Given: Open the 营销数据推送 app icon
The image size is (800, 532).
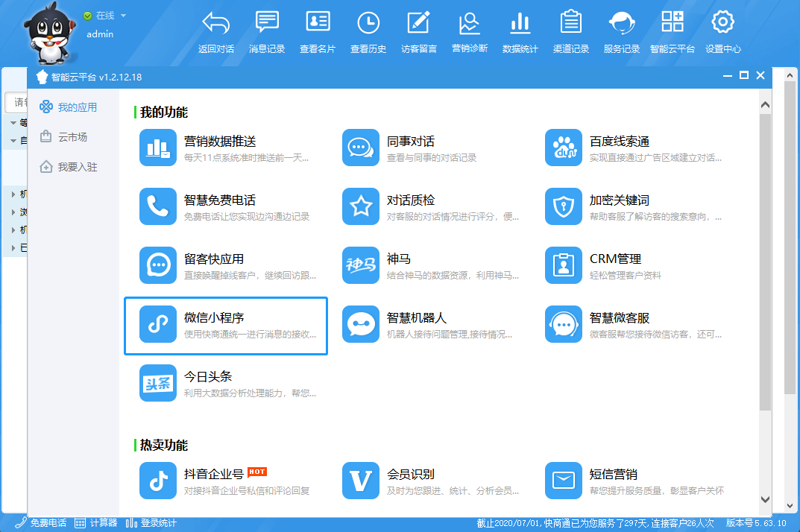Looking at the screenshot, I should point(158,148).
